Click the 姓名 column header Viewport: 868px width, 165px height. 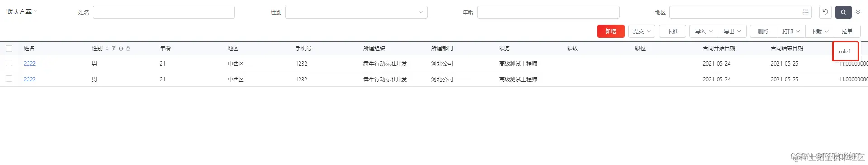(29, 48)
